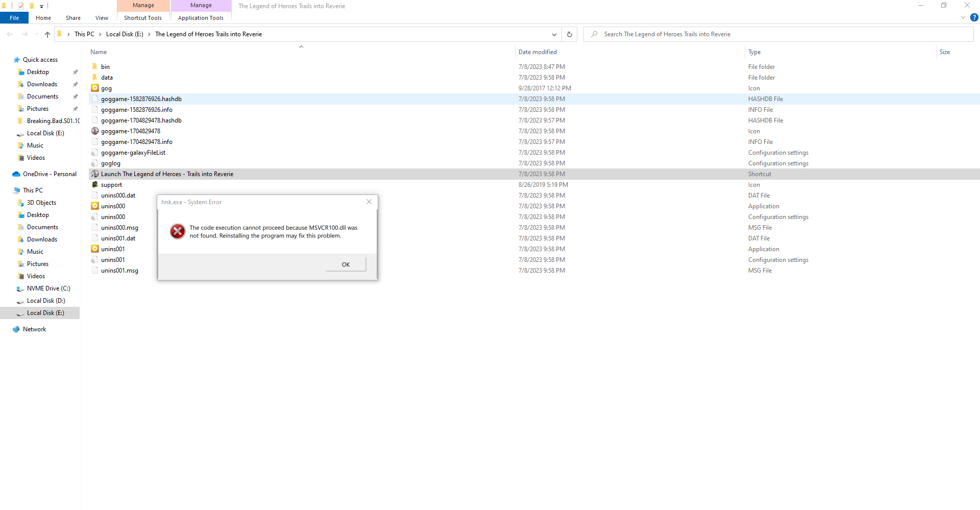Click the Forward navigation arrow
Image resolution: width=980 pixels, height=510 pixels.
click(24, 34)
